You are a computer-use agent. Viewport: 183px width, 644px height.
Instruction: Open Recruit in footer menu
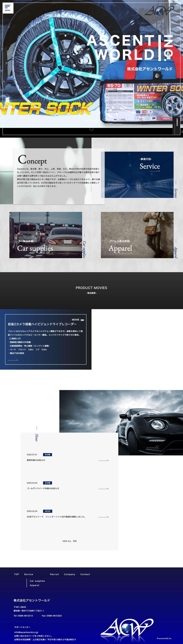[x=54, y=574]
